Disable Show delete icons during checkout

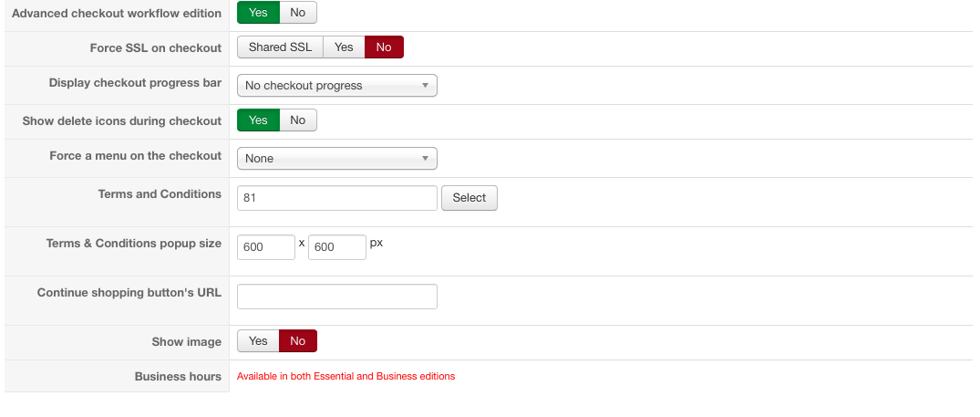coord(298,120)
